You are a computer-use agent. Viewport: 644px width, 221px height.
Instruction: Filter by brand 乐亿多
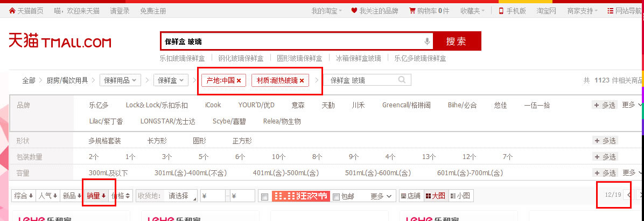[99, 105]
